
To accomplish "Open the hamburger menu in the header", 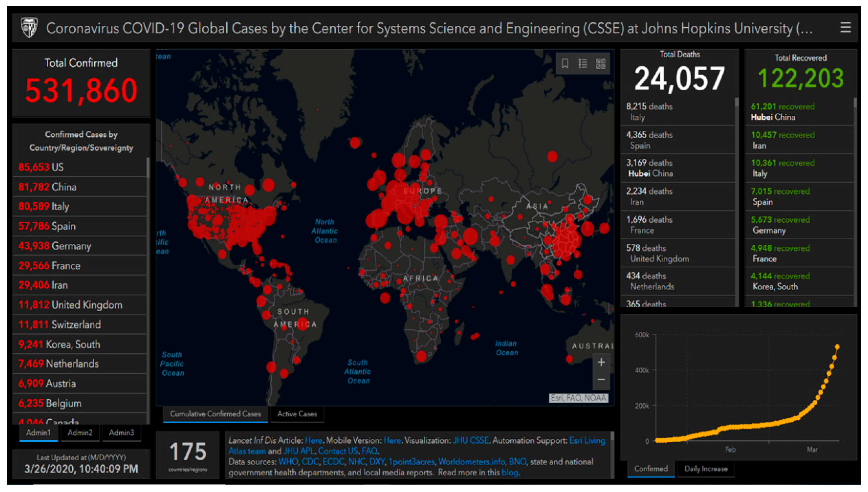I will tap(845, 28).
